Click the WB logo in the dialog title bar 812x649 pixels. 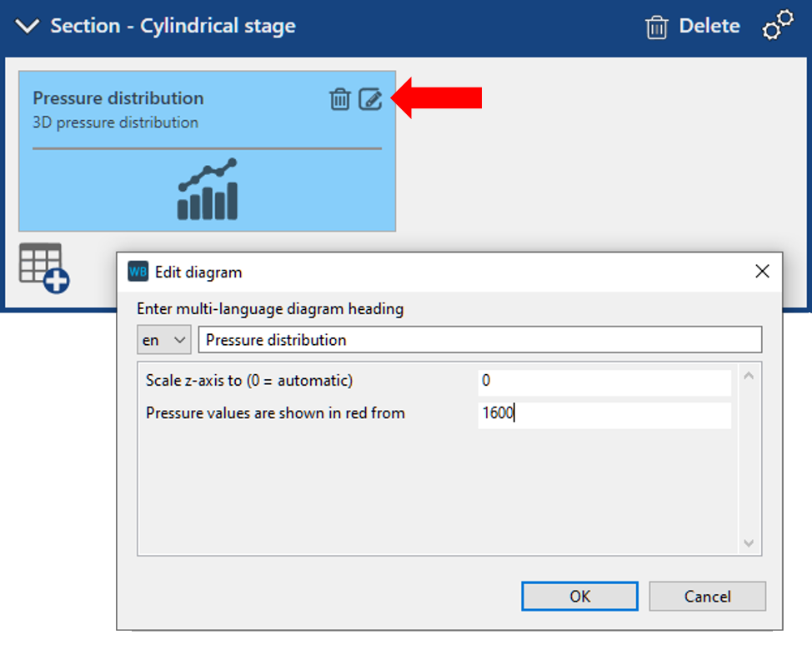[x=138, y=272]
